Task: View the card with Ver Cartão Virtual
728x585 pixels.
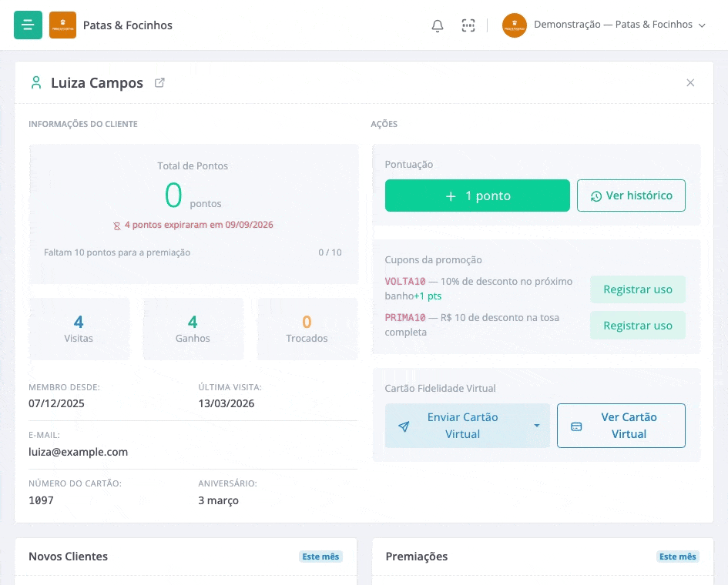Action: [x=621, y=426]
